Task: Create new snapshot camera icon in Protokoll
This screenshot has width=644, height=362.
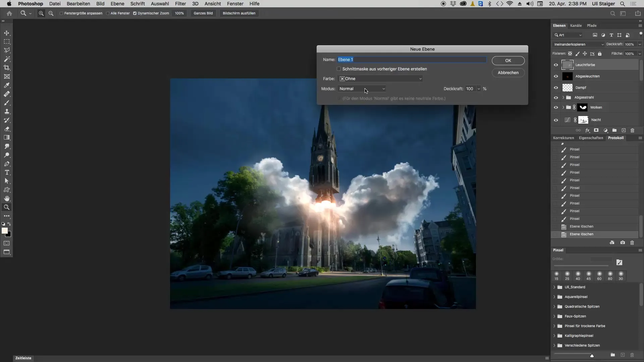Action: pos(623,242)
